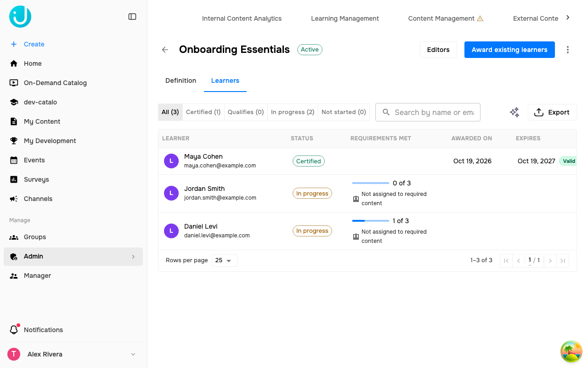Filter by Certified (1)
Image resolution: width=588 pixels, height=368 pixels.
coord(204,112)
